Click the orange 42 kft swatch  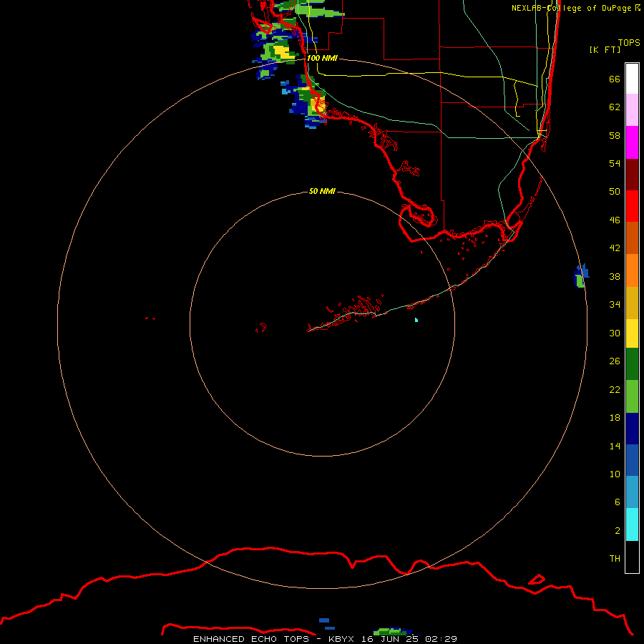632,270
